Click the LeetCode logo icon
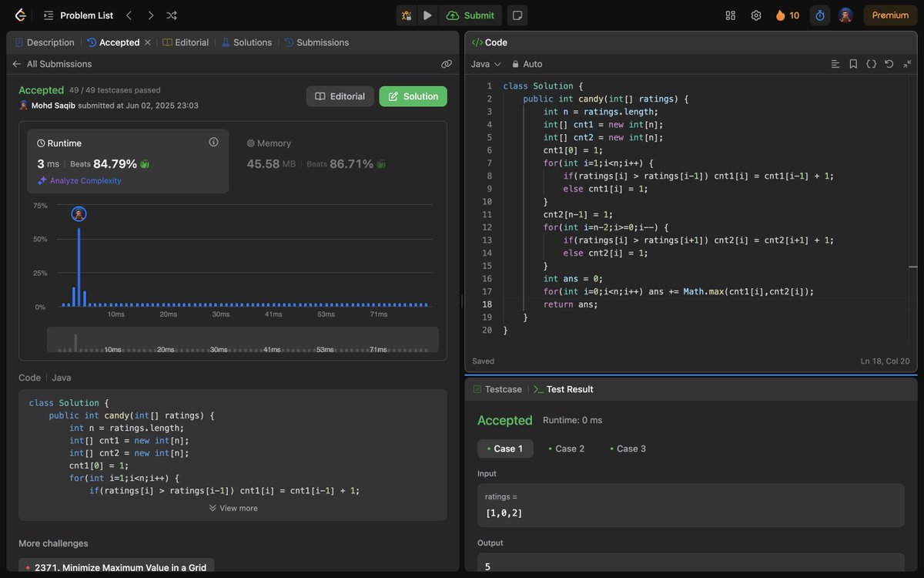This screenshot has height=578, width=924. pos(20,15)
